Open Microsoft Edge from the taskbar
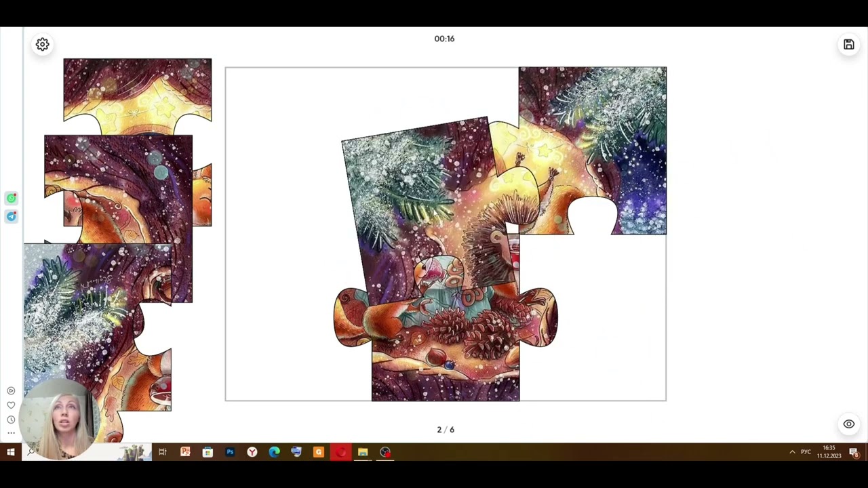This screenshot has width=868, height=488. 274,452
